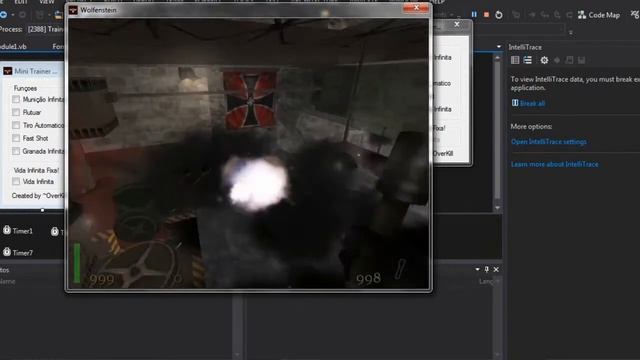This screenshot has height=360, width=640.
Task: Select the Timer7 component icon
Action: pos(7,252)
